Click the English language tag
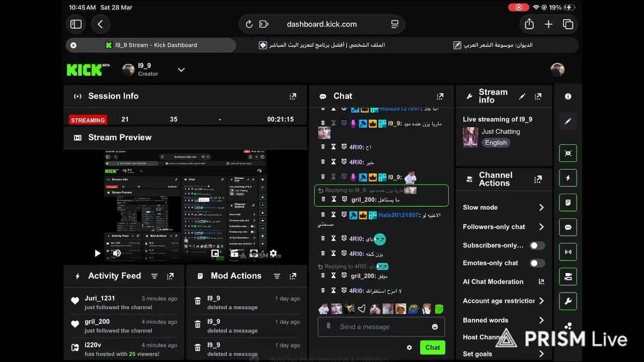The width and height of the screenshot is (644, 362). click(496, 143)
